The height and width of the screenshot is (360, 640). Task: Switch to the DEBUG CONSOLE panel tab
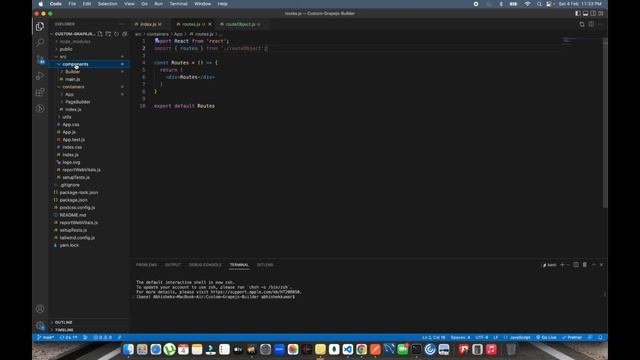pos(205,265)
